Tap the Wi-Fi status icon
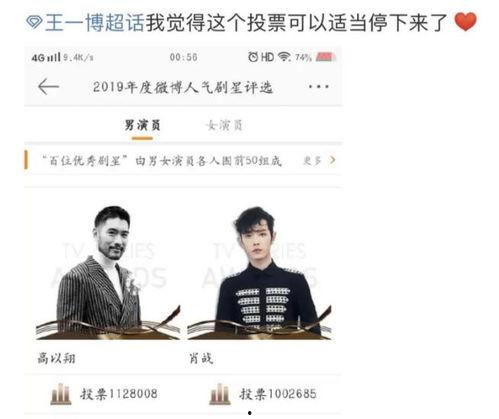This screenshot has width=499, height=419. click(284, 57)
